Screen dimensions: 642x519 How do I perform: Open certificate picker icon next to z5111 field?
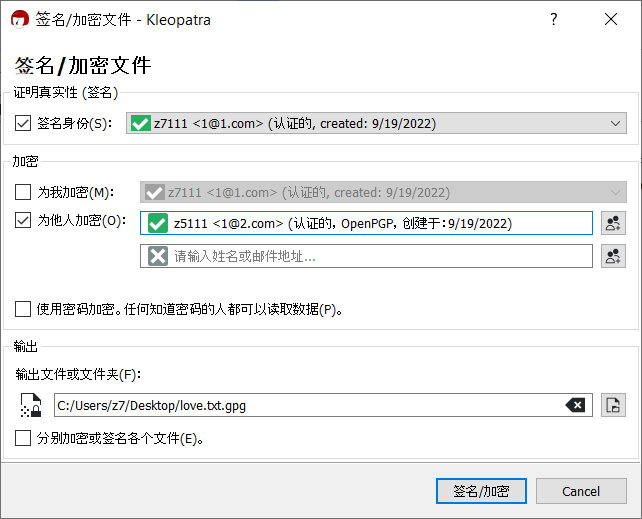tap(613, 223)
